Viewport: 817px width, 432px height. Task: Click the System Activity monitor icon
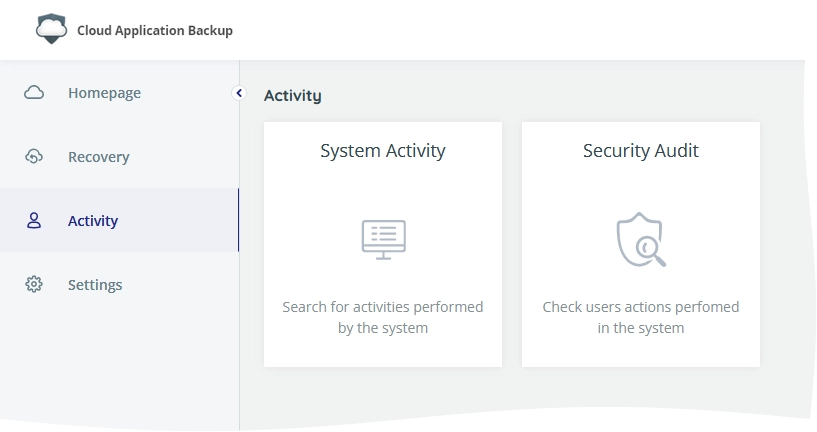pos(383,240)
